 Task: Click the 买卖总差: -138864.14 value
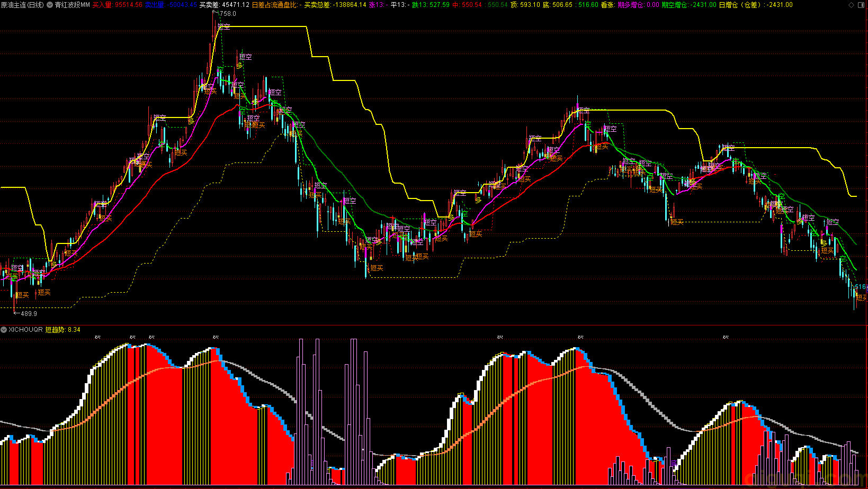(x=335, y=5)
